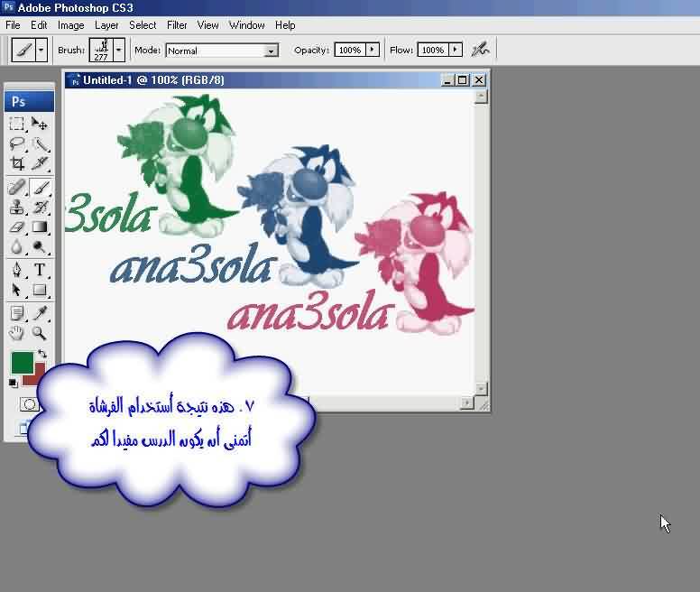Toggle Quick Mask mode

[x=30, y=404]
